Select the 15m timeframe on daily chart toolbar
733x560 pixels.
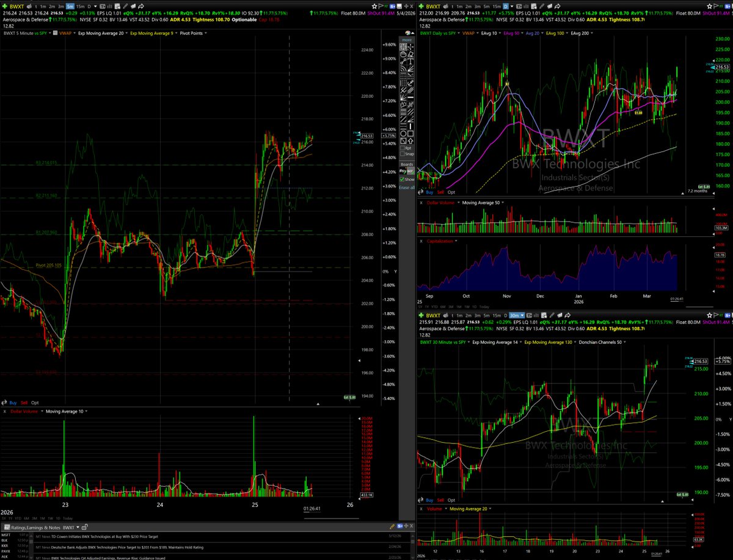497,7
